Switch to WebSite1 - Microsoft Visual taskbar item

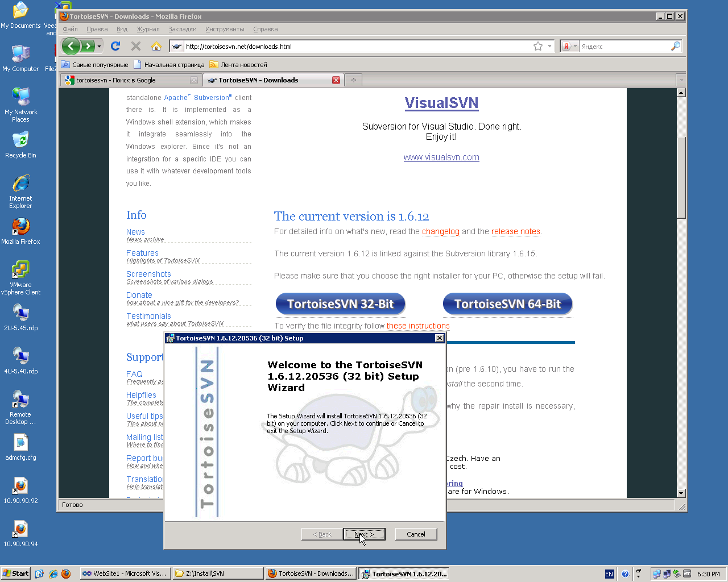tap(124, 573)
